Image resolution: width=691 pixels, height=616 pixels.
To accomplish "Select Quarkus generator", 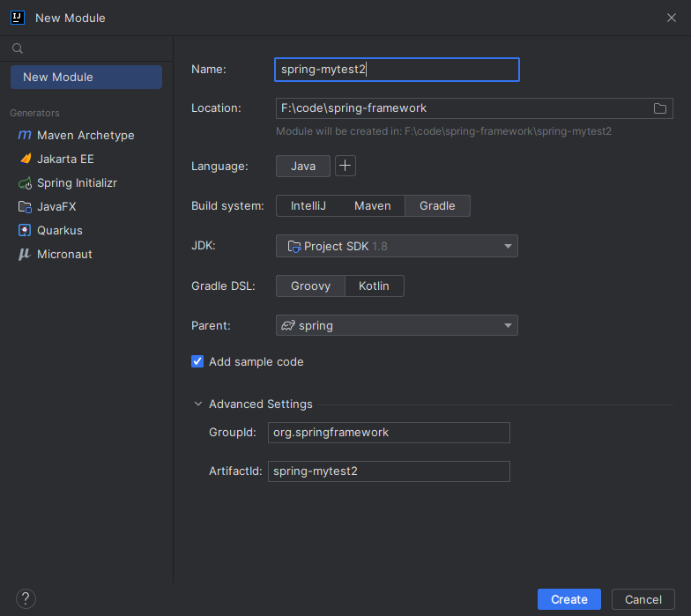I will click(60, 230).
